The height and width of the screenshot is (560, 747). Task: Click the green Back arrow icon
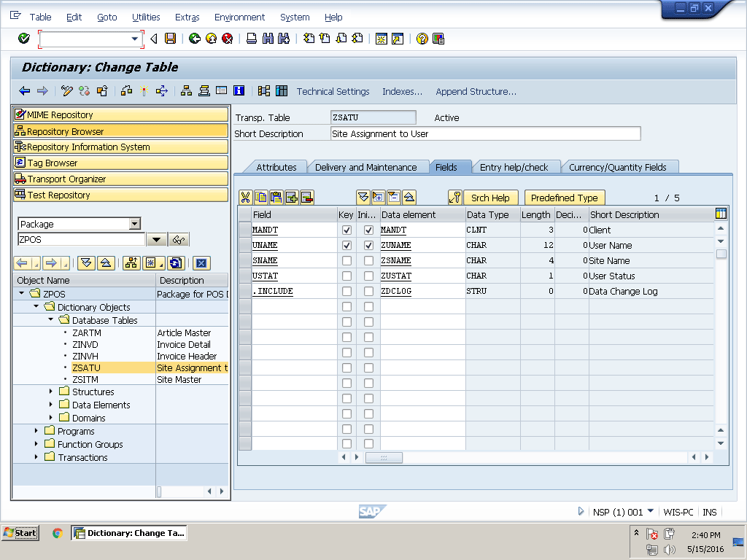(x=194, y=39)
